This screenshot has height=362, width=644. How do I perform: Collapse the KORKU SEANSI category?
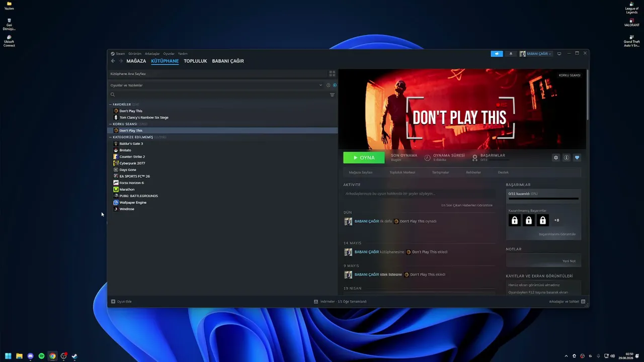point(111,124)
